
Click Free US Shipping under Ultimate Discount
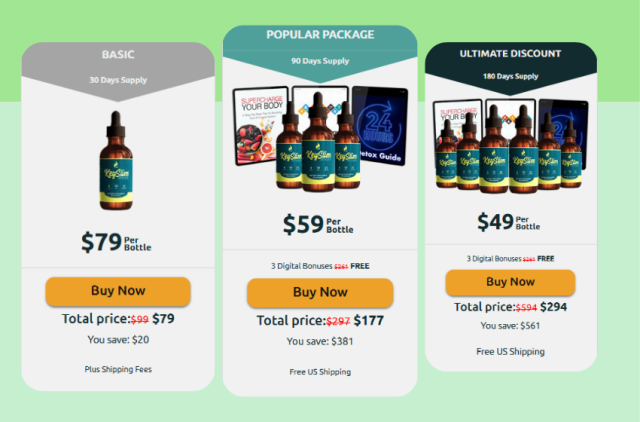[510, 352]
